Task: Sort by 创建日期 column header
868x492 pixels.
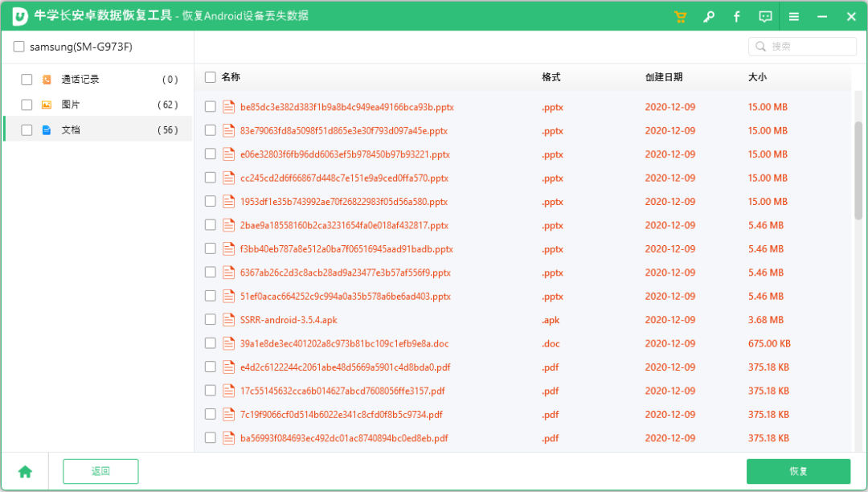Action: [664, 77]
